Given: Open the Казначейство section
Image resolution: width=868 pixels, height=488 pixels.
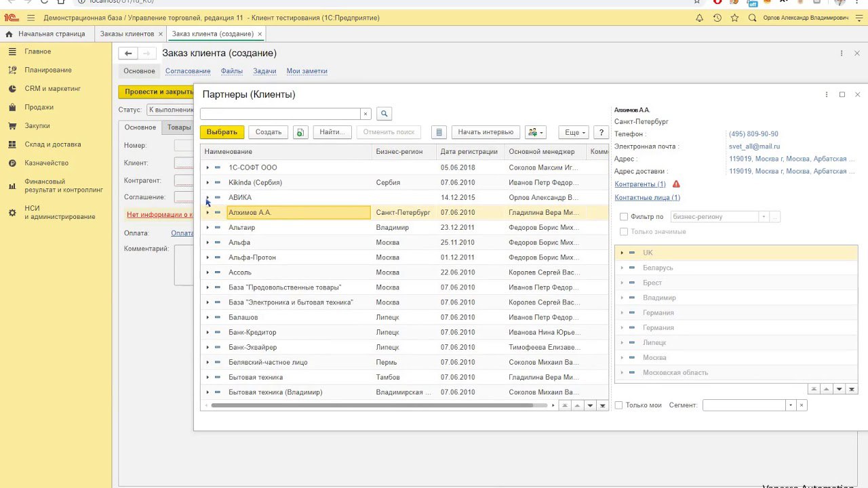Looking at the screenshot, I should point(46,163).
